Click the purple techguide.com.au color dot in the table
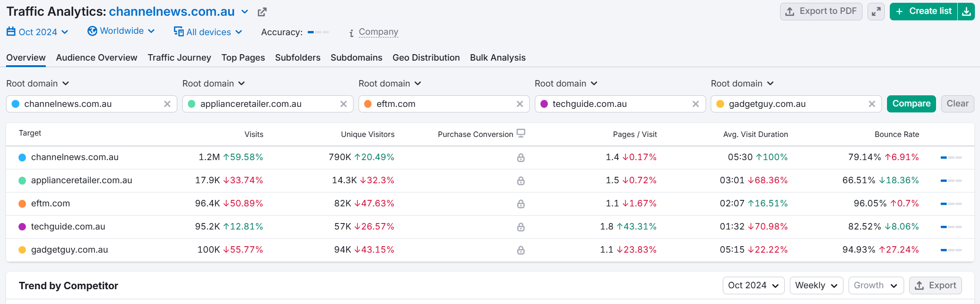This screenshot has width=980, height=304. (x=22, y=227)
